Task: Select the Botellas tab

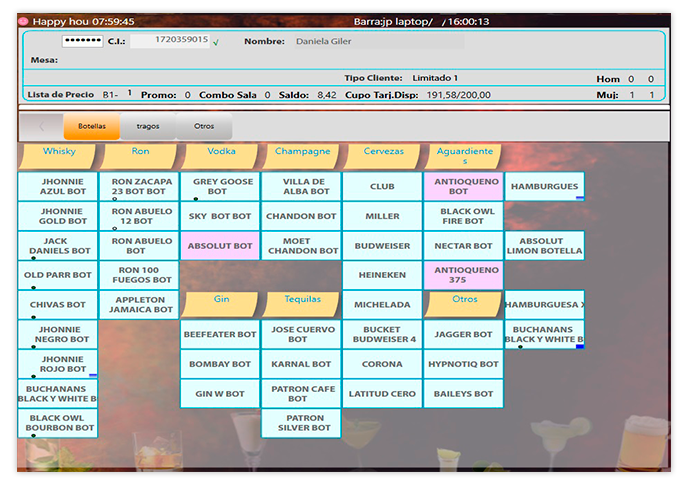Action: (x=91, y=126)
